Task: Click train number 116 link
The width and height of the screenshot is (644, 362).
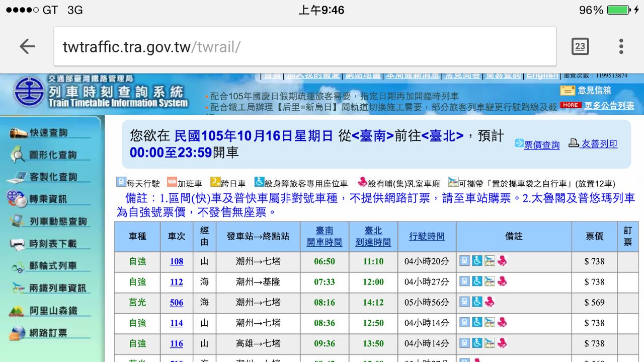Action: pyautogui.click(x=177, y=343)
